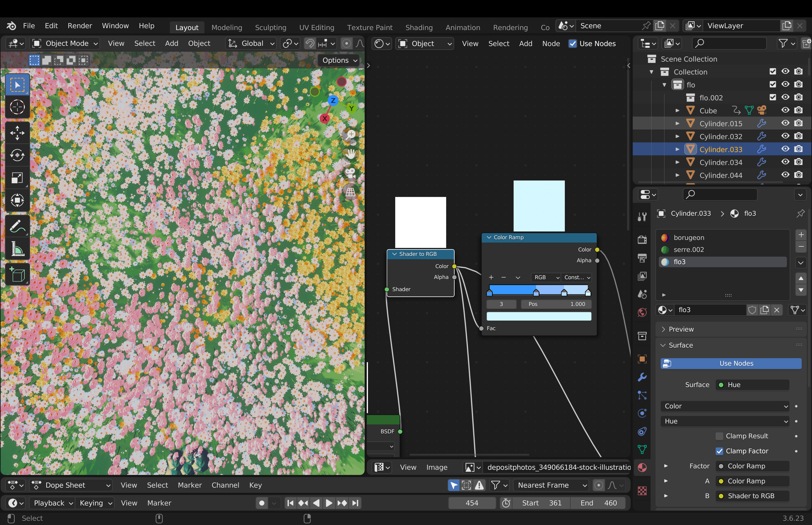Image resolution: width=812 pixels, height=525 pixels.
Task: Open the Modifiers wrench properties tab
Action: pyautogui.click(x=642, y=377)
